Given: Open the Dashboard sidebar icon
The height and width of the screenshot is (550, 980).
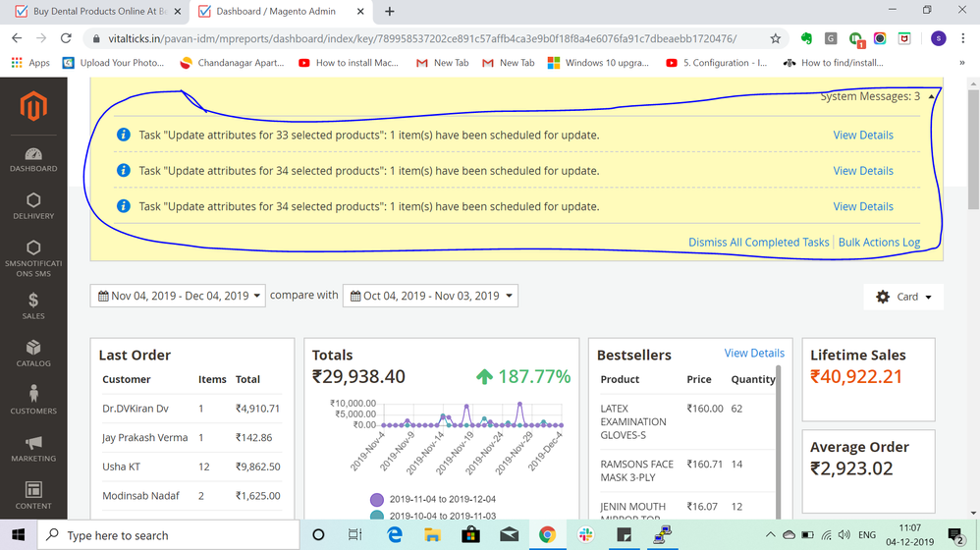Looking at the screenshot, I should (33, 159).
